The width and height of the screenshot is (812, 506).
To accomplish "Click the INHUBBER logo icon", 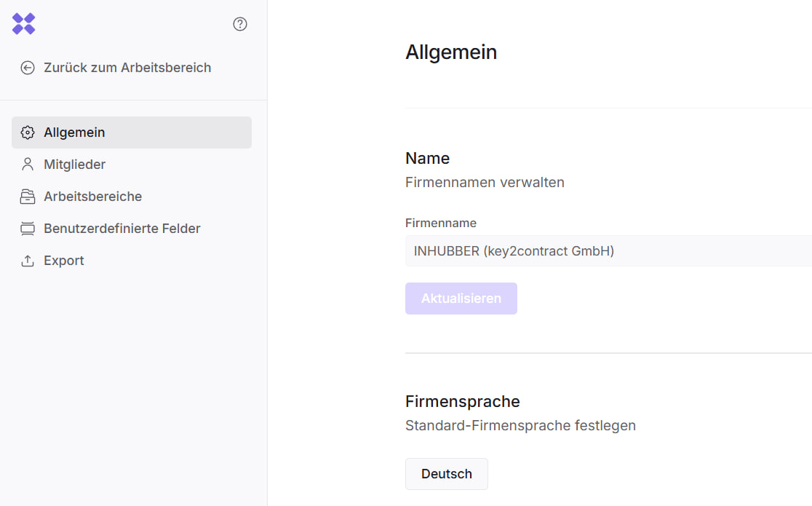I will pos(24,24).
